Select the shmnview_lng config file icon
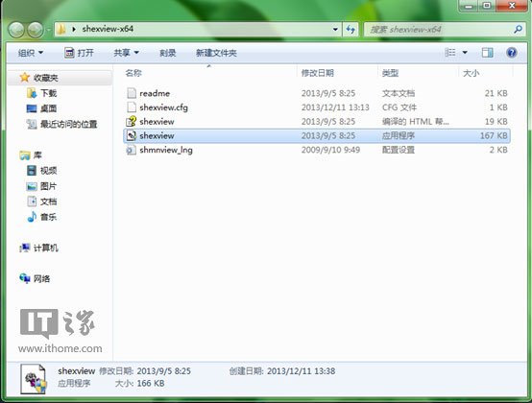The width and height of the screenshot is (532, 403). click(132, 150)
